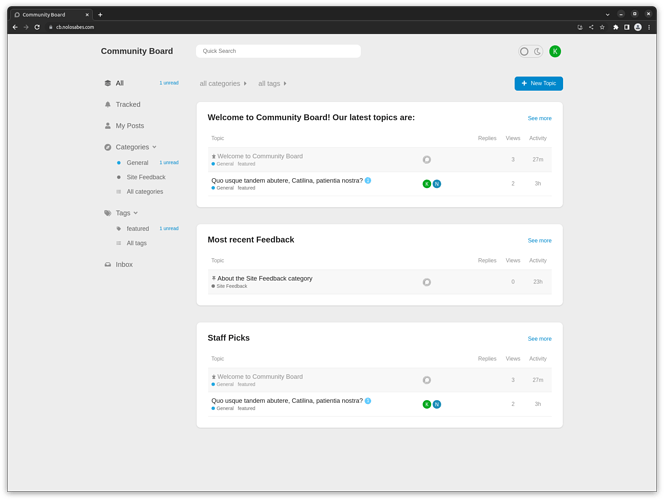Open browser extensions puzzle icon
Image resolution: width=664 pixels, height=500 pixels.
(x=616, y=27)
